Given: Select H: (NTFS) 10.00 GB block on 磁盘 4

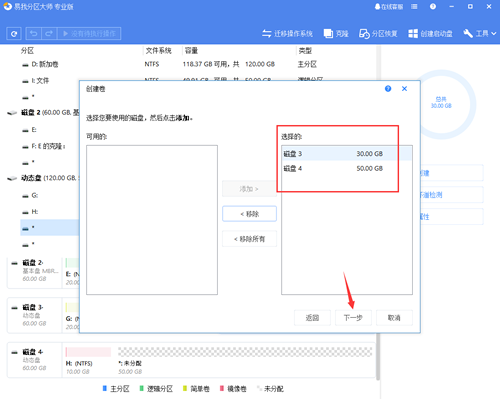Looking at the screenshot, I should pyautogui.click(x=88, y=360).
